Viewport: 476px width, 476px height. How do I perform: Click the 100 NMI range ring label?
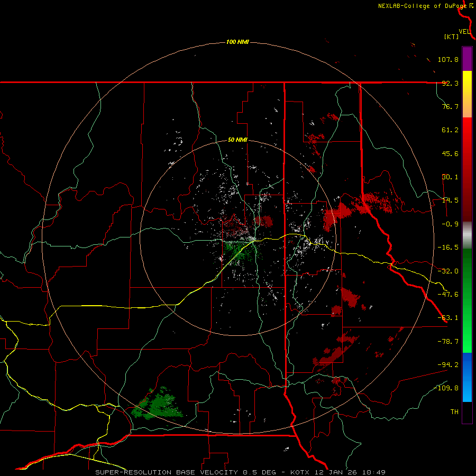237,42
